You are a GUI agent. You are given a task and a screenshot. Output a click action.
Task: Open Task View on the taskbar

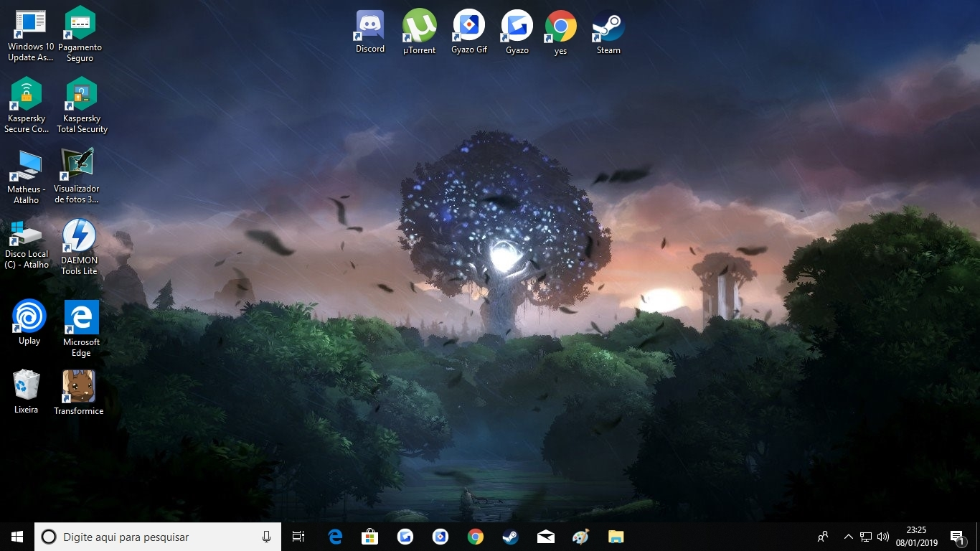pos(298,537)
